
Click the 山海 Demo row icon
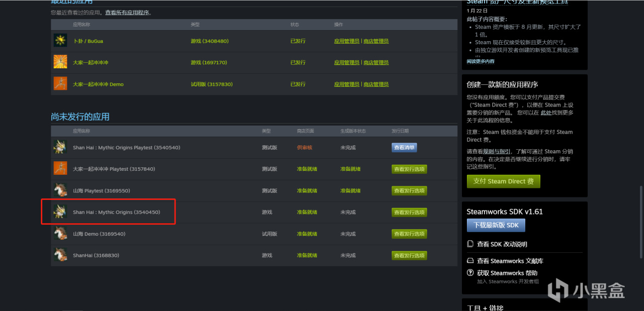tap(60, 234)
